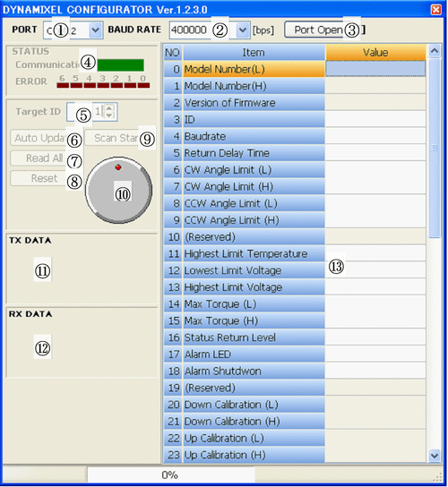
Task: Click the Value column header
Action: tap(375, 52)
